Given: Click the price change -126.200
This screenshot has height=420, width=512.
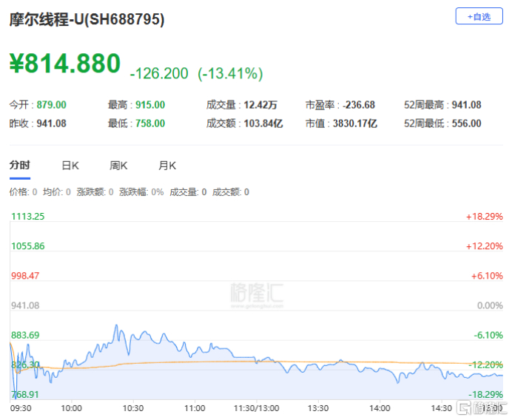Looking at the screenshot, I should pos(159,73).
